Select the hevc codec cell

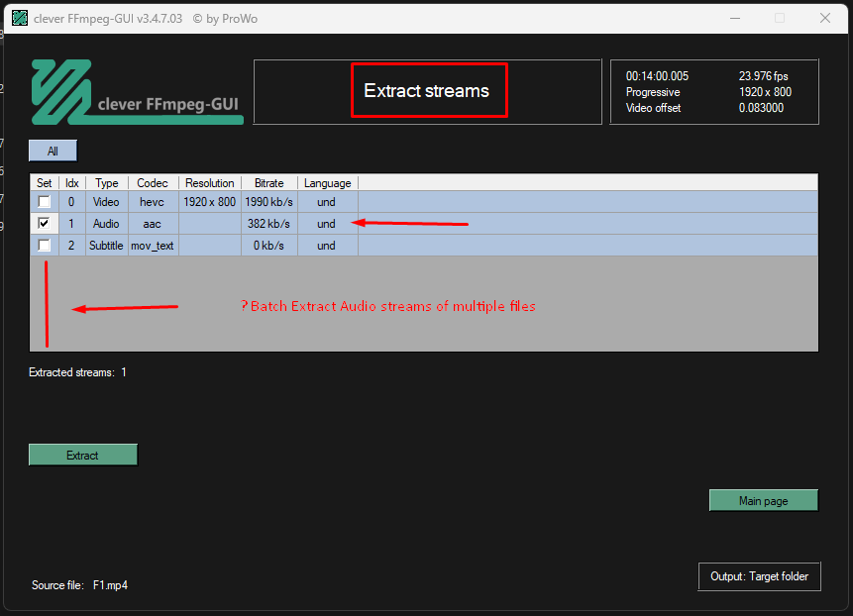(x=153, y=202)
